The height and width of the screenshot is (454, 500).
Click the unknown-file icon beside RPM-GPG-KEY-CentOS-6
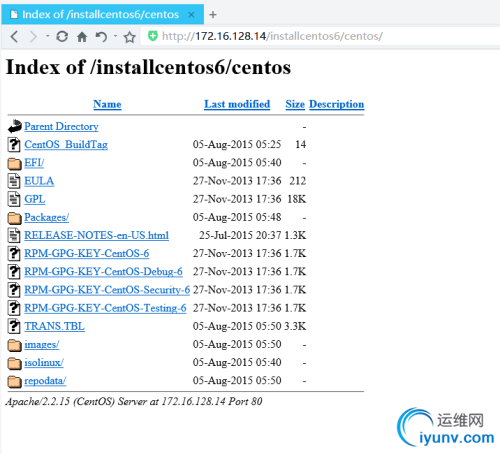14,254
